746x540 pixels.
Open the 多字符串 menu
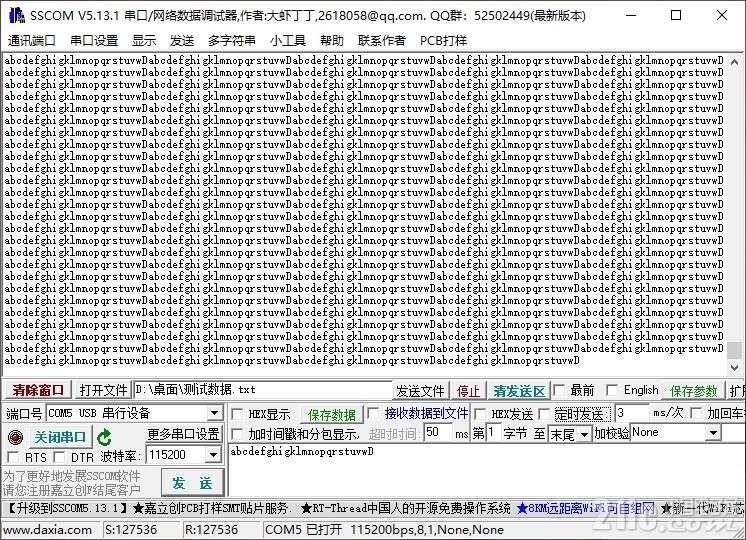pos(232,40)
